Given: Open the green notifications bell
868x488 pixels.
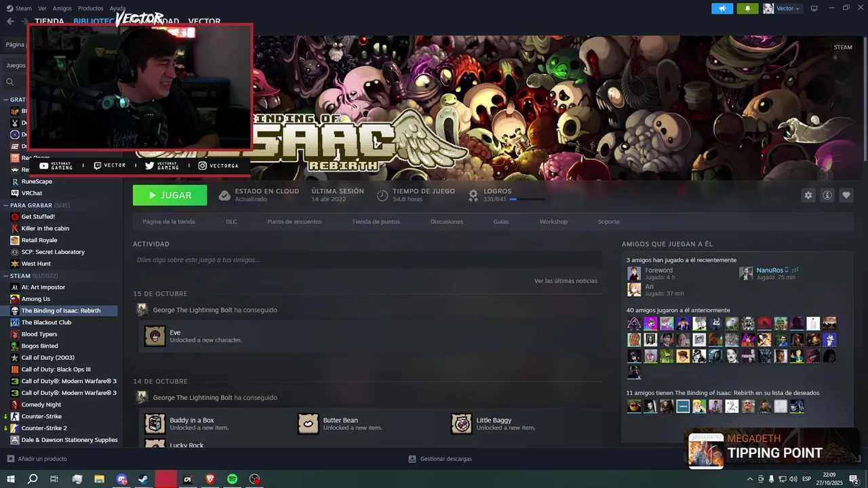Looking at the screenshot, I should (748, 8).
